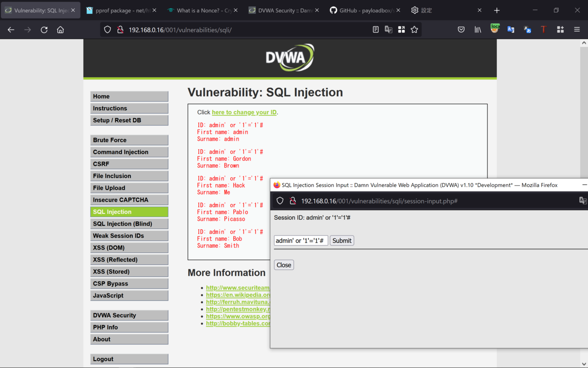Open CSRF vulnerability page
This screenshot has height=368, width=588.
129,164
